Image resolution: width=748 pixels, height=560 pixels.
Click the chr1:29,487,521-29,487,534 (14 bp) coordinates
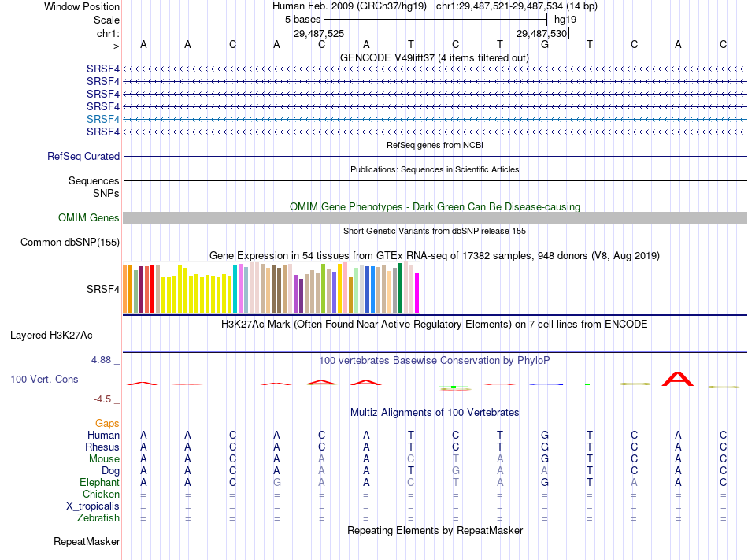[x=517, y=6]
